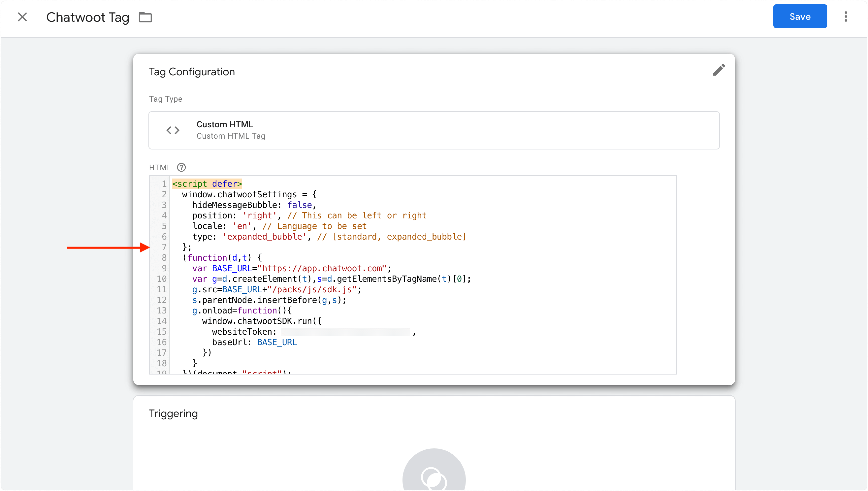
Task: Place cursor on the position: 'right' line
Action: click(309, 215)
